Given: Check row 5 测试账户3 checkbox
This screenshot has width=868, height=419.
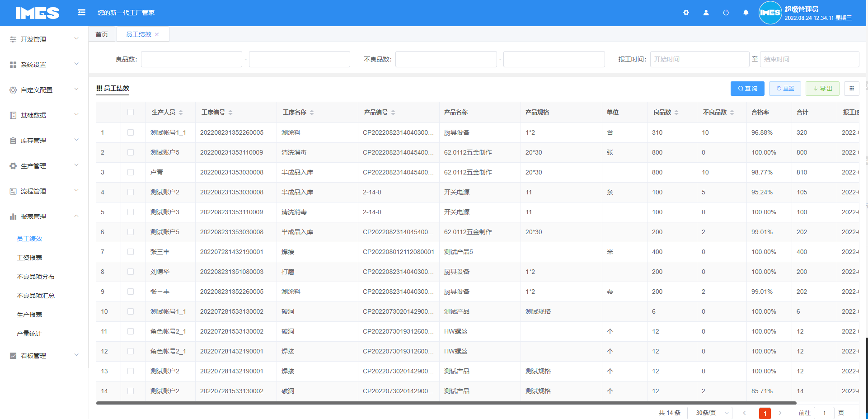Looking at the screenshot, I should [x=131, y=212].
